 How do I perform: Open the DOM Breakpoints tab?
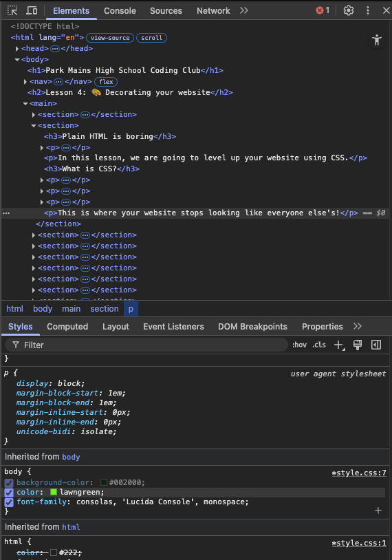[x=253, y=326]
